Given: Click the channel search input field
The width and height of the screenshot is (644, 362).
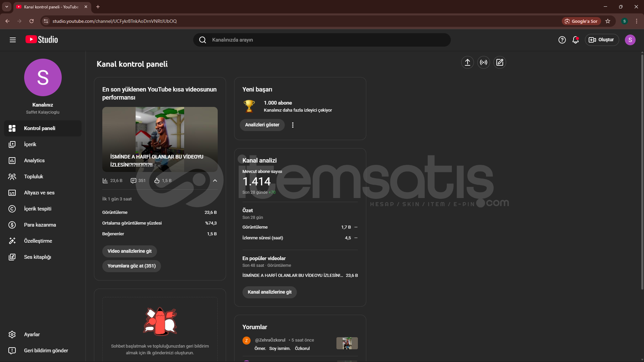Looking at the screenshot, I should (x=322, y=40).
